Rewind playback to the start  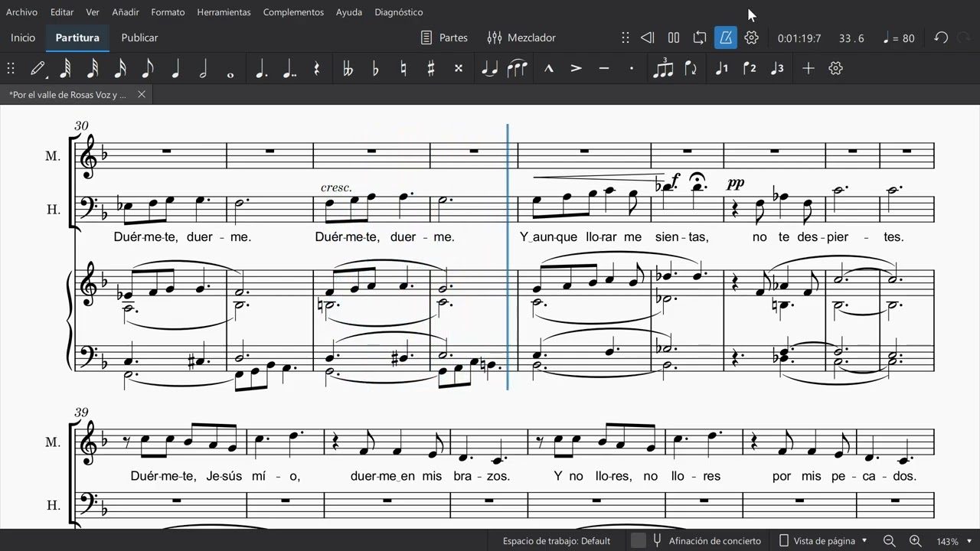tap(647, 37)
